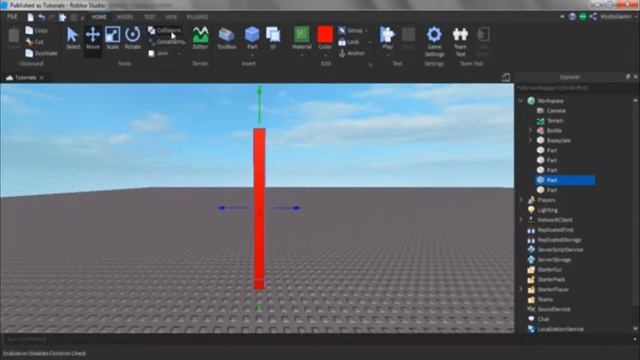Open the UI insert tool
The width and height of the screenshot is (640, 360).
click(x=273, y=38)
